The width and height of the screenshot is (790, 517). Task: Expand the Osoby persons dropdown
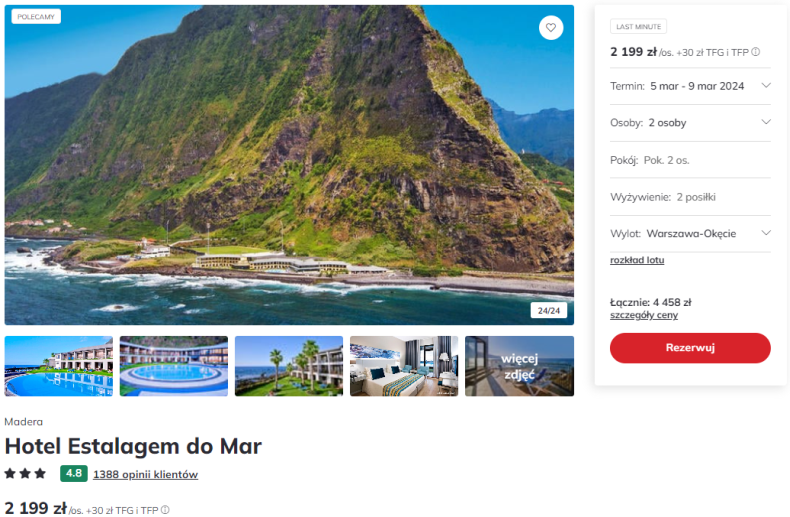click(x=690, y=123)
